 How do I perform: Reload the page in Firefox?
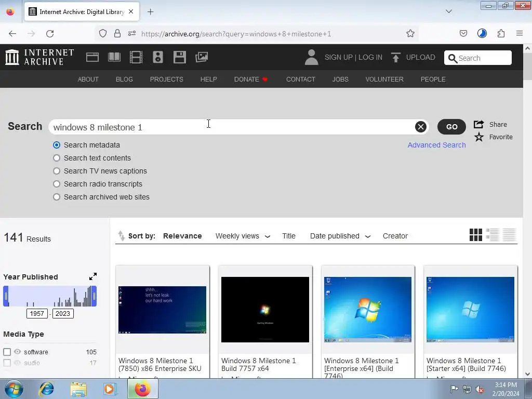[x=50, y=34]
